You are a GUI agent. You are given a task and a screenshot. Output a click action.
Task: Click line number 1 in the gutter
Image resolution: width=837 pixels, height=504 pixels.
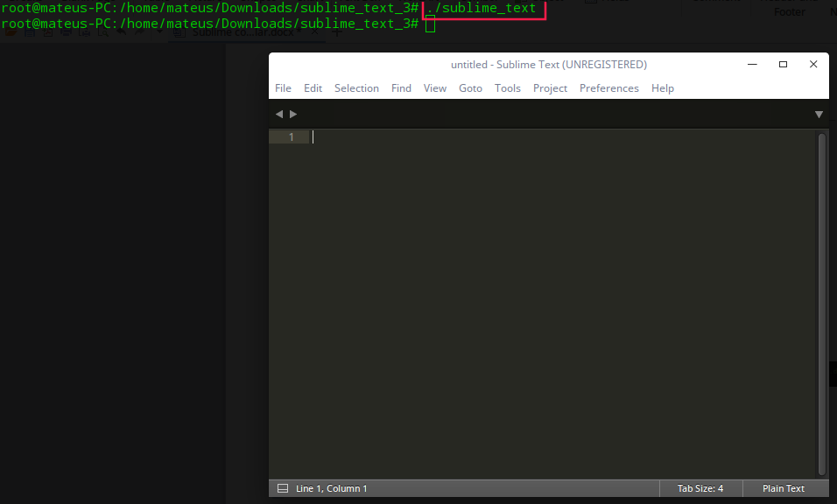pos(291,137)
